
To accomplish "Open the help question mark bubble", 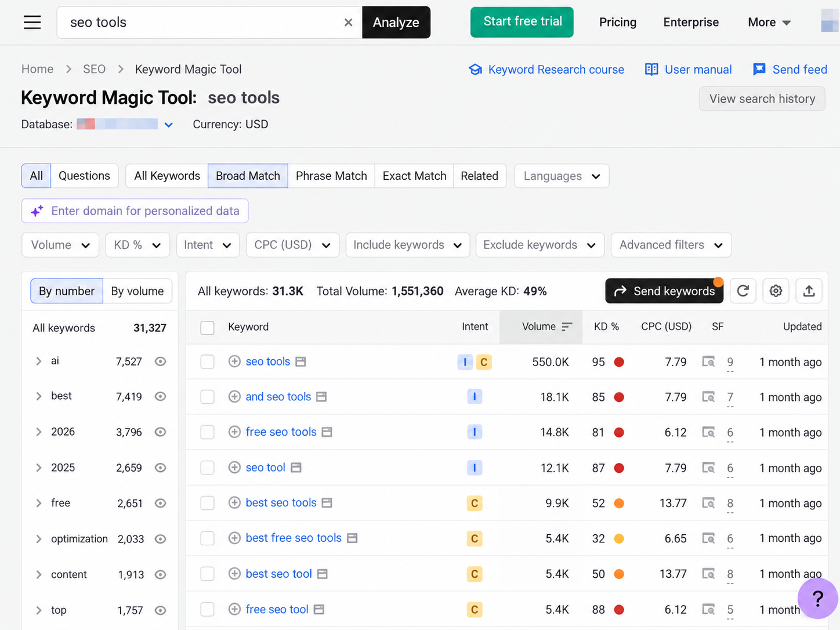I will [x=818, y=599].
